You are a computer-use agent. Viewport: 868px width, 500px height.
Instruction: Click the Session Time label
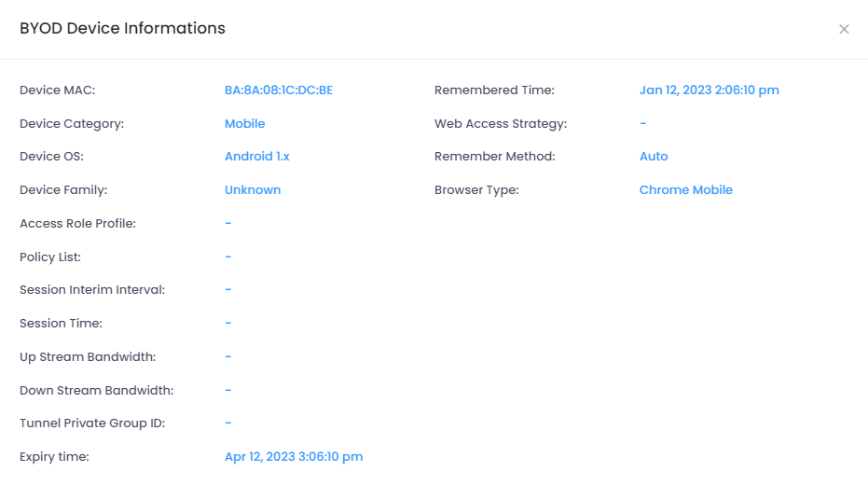coord(61,324)
